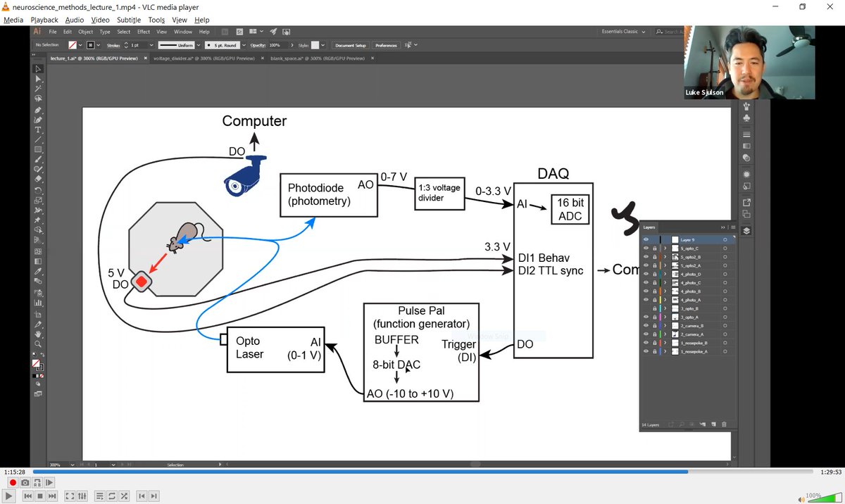845x504 pixels.
Task: Click the VLC seek progress bar
Action: pos(423,472)
